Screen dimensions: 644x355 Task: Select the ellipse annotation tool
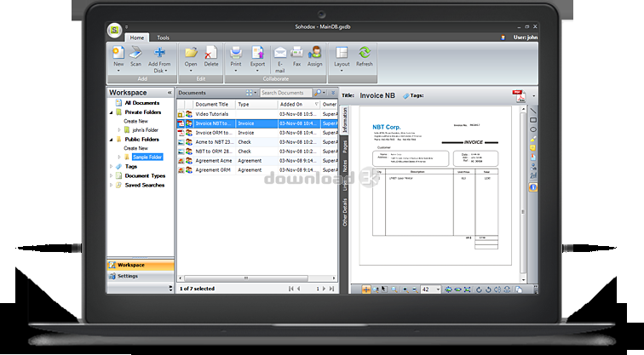click(x=532, y=129)
